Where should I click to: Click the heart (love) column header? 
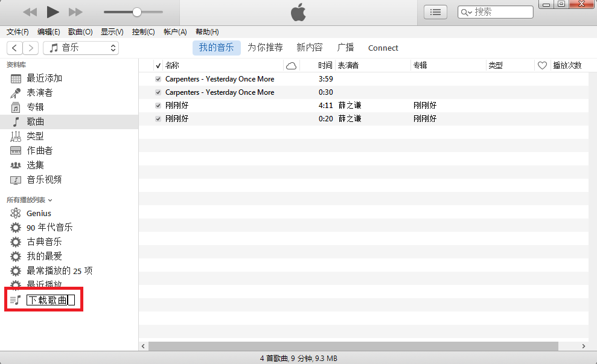coord(542,65)
